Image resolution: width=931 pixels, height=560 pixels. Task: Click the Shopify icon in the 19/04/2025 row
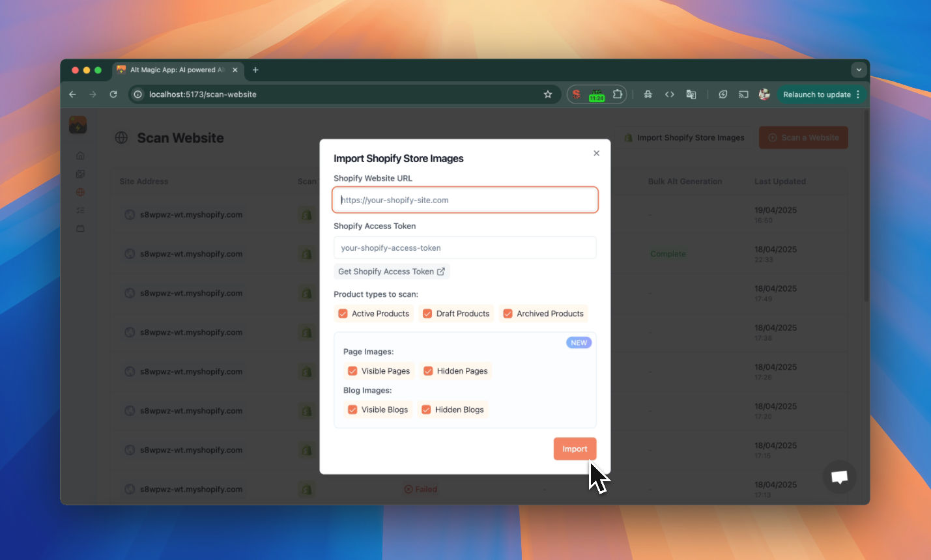(306, 215)
